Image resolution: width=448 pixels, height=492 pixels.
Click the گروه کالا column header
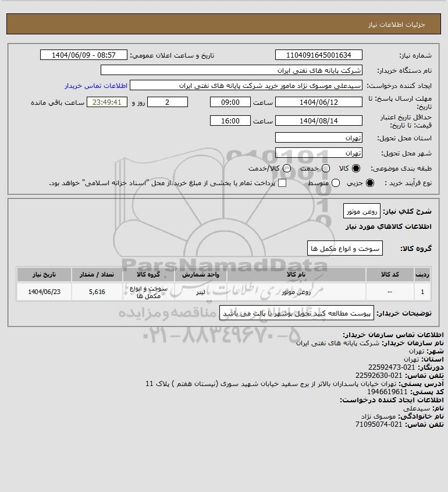click(x=148, y=275)
